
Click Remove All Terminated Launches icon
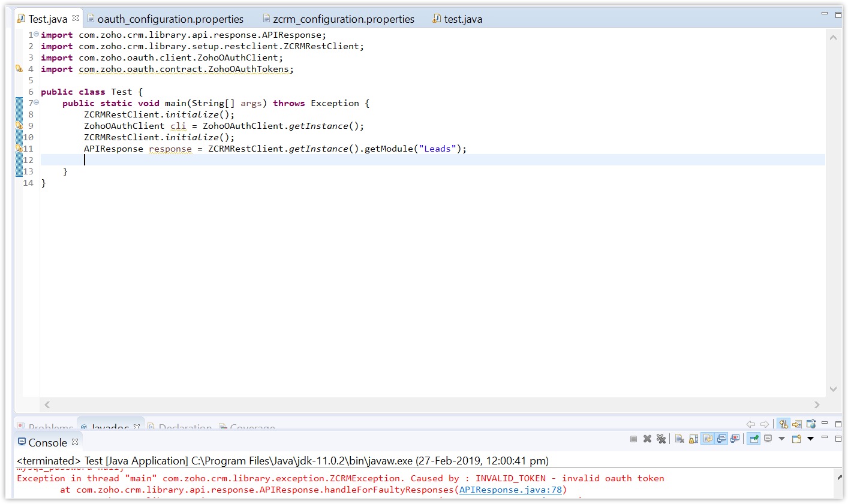(661, 439)
